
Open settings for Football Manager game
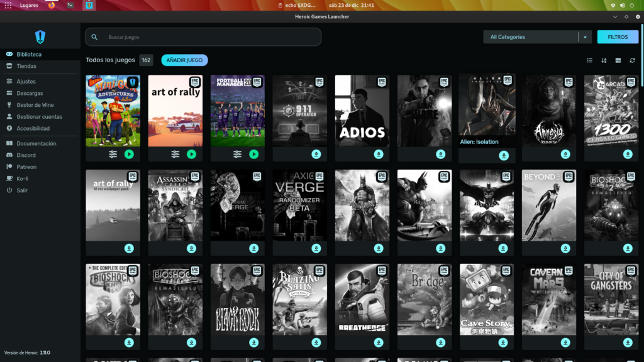238,154
